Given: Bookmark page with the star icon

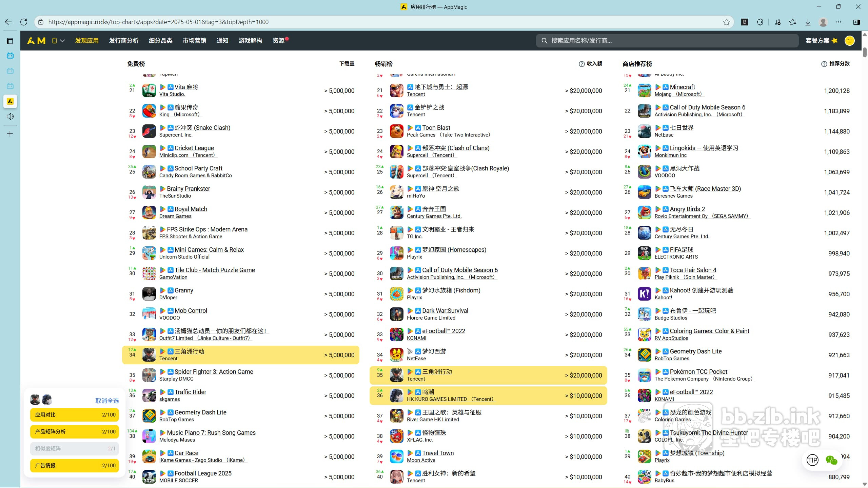Looking at the screenshot, I should click(x=726, y=22).
